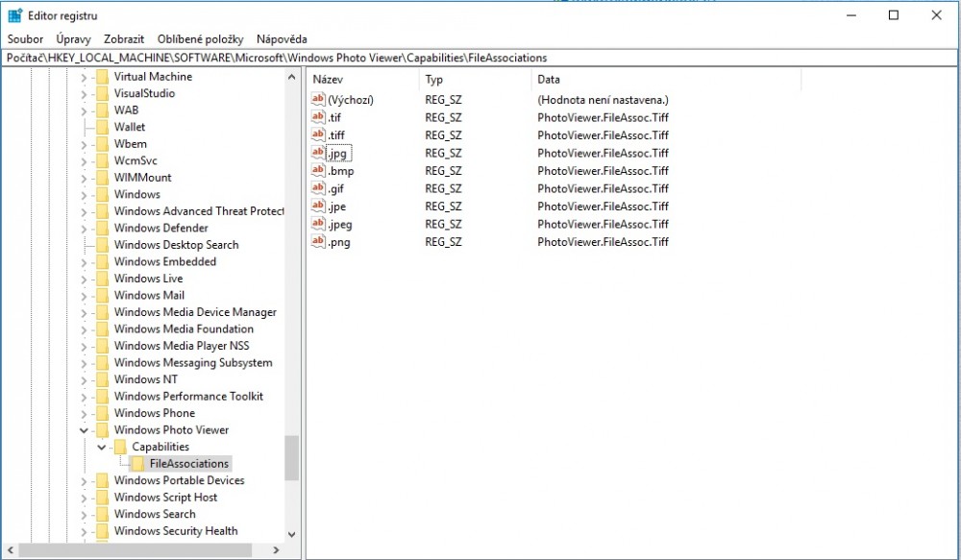This screenshot has width=961, height=560.
Task: Open the Oblíbené položky menu
Action: [x=200, y=39]
